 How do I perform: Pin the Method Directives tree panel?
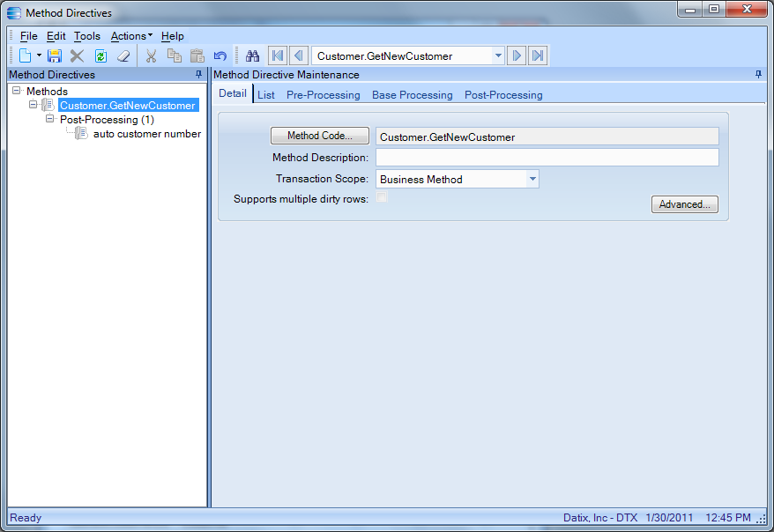[198, 75]
